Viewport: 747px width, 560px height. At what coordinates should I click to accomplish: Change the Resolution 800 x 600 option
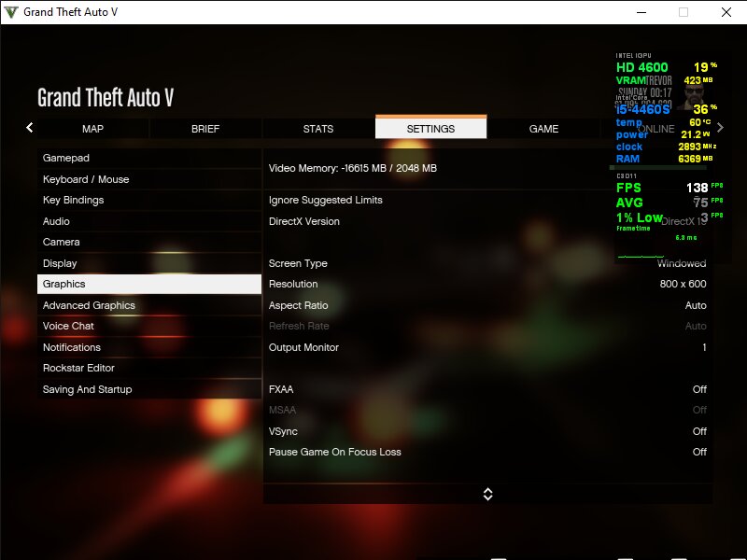tap(487, 284)
